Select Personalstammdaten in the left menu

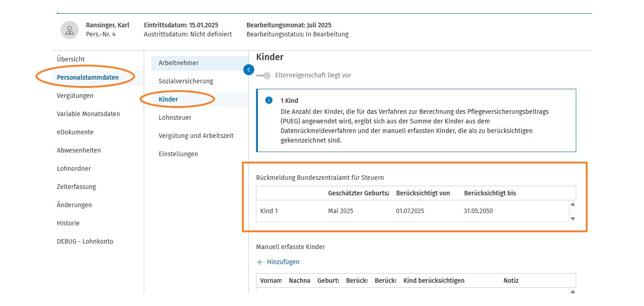click(88, 77)
